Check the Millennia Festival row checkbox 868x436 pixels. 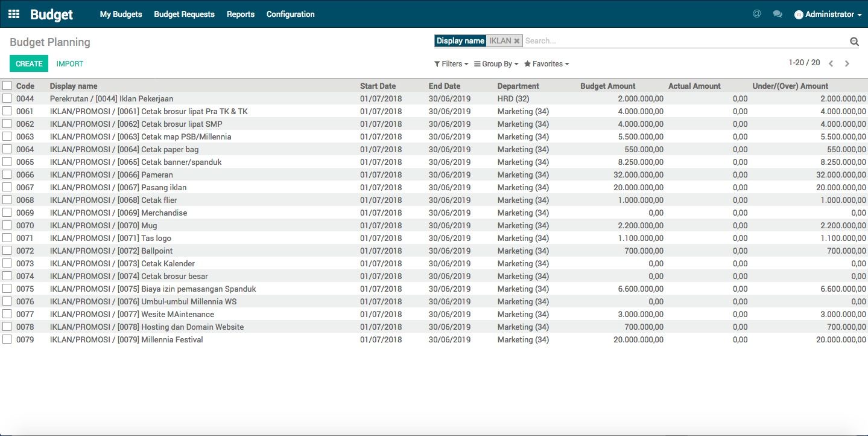tap(7, 339)
